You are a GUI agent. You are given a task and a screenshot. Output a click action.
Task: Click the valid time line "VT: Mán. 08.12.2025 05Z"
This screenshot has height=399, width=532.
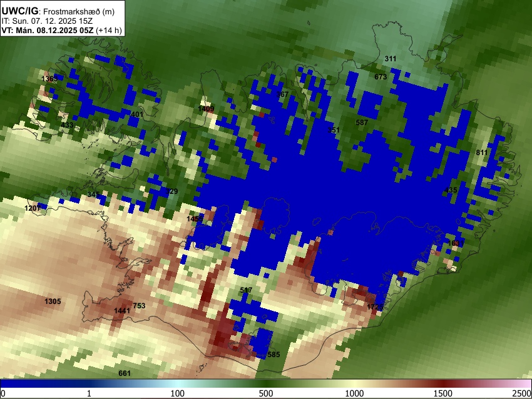point(47,30)
